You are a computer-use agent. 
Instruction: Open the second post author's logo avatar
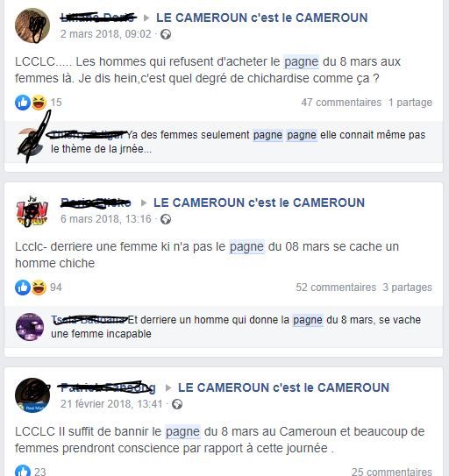(x=32, y=210)
